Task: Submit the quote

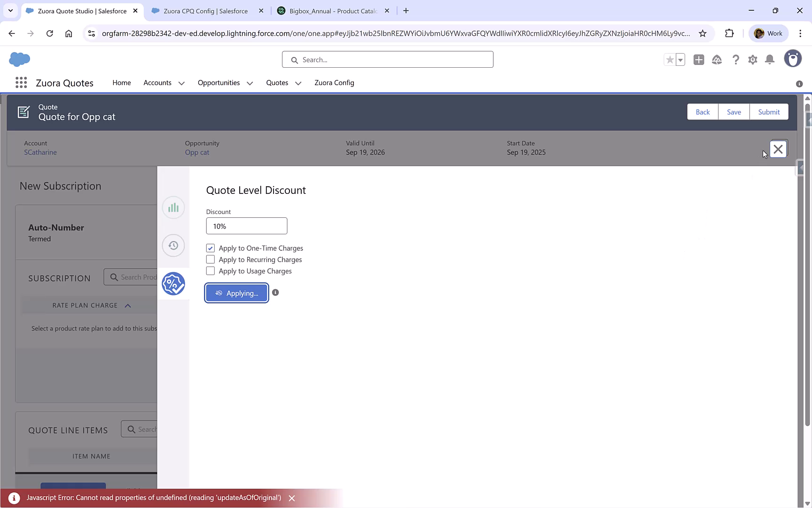Action: point(769,111)
